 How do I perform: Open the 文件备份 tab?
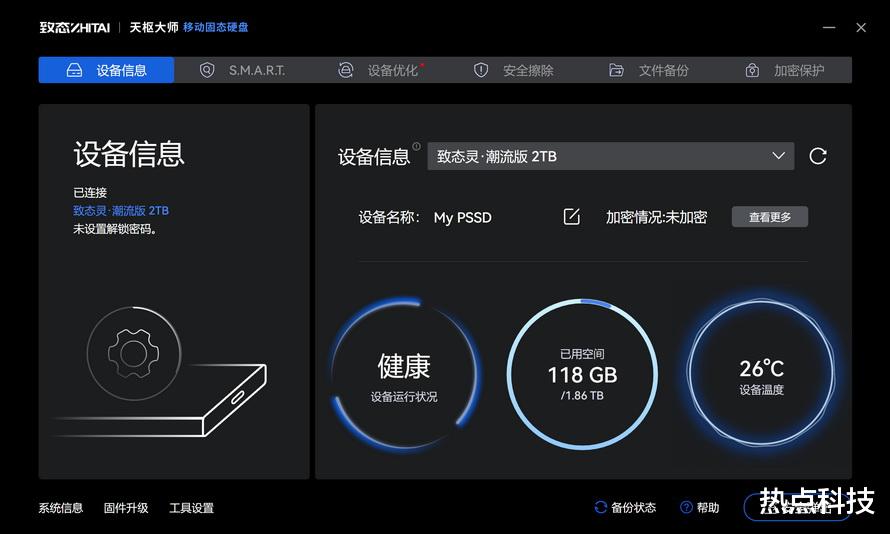(x=649, y=70)
